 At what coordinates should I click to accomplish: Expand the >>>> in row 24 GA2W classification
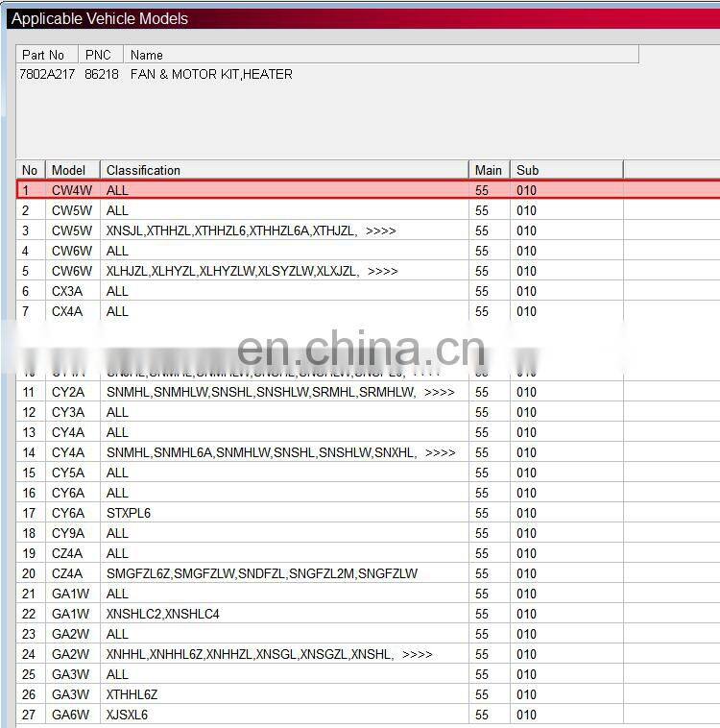tap(417, 654)
